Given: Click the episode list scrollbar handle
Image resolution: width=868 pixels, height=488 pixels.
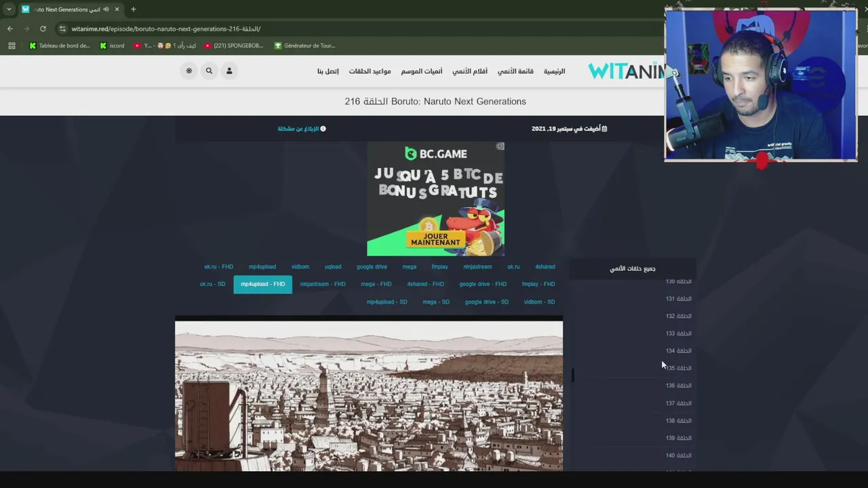Looking at the screenshot, I should pos(573,375).
